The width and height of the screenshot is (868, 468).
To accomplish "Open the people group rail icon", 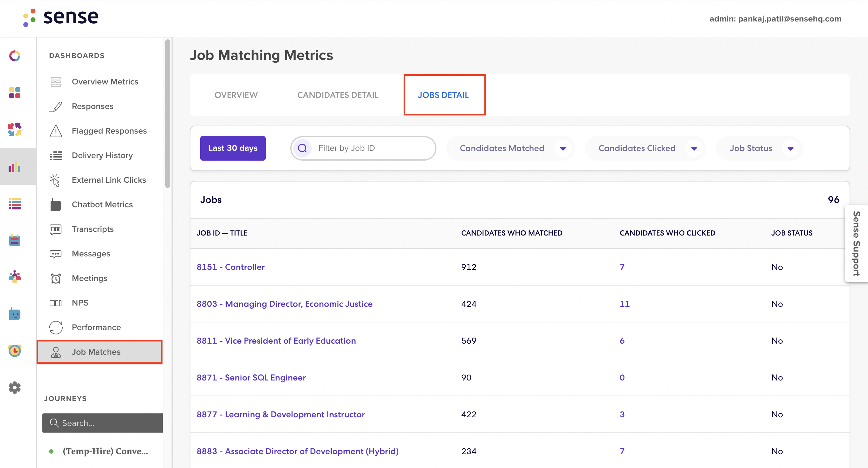I will coord(14,277).
